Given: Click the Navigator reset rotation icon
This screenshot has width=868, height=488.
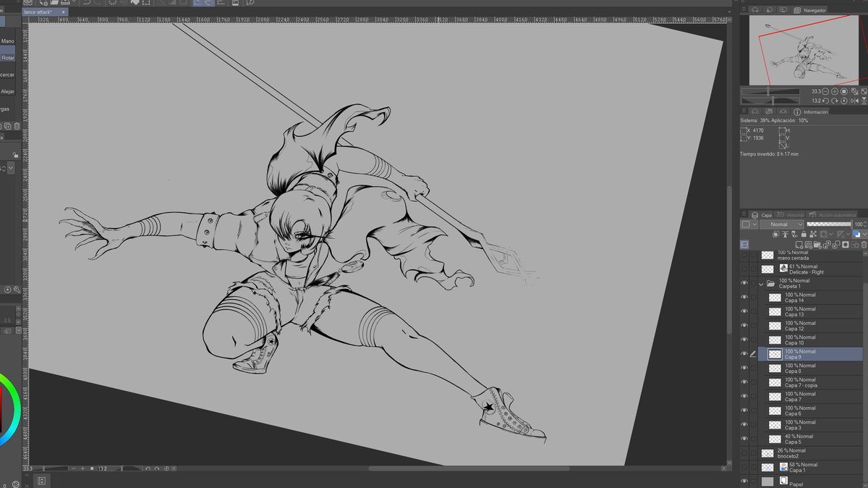Looking at the screenshot, I should (844, 101).
